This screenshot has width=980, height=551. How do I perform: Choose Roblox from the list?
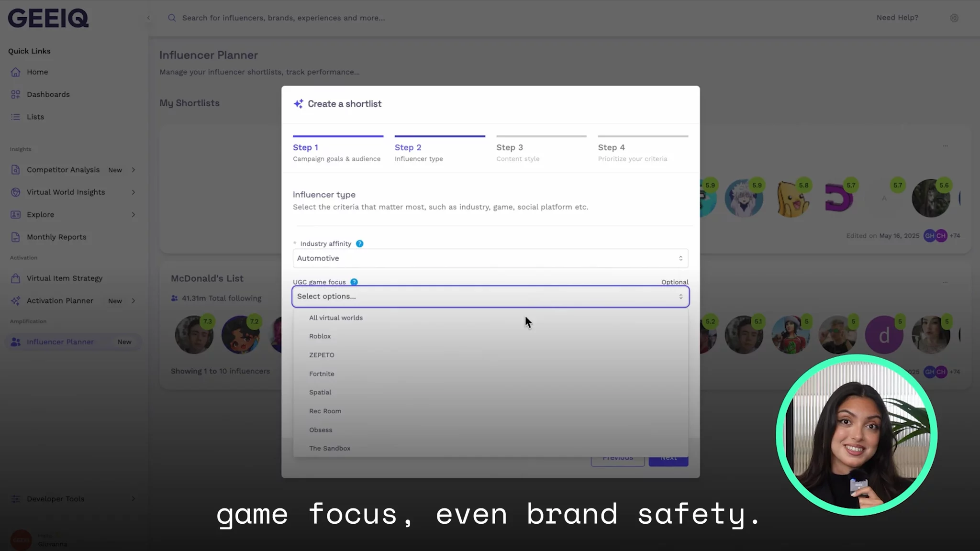490,336
